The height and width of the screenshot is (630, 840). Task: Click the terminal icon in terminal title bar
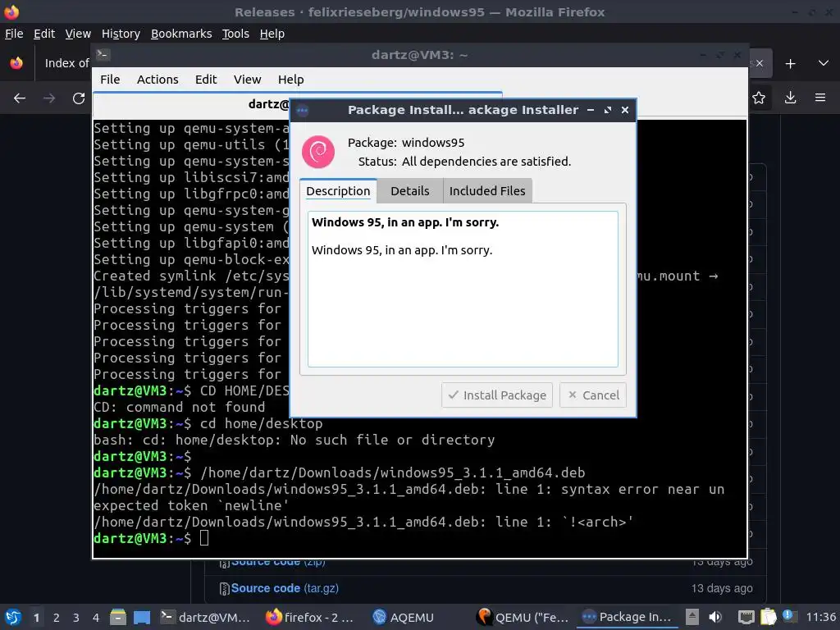(103, 54)
